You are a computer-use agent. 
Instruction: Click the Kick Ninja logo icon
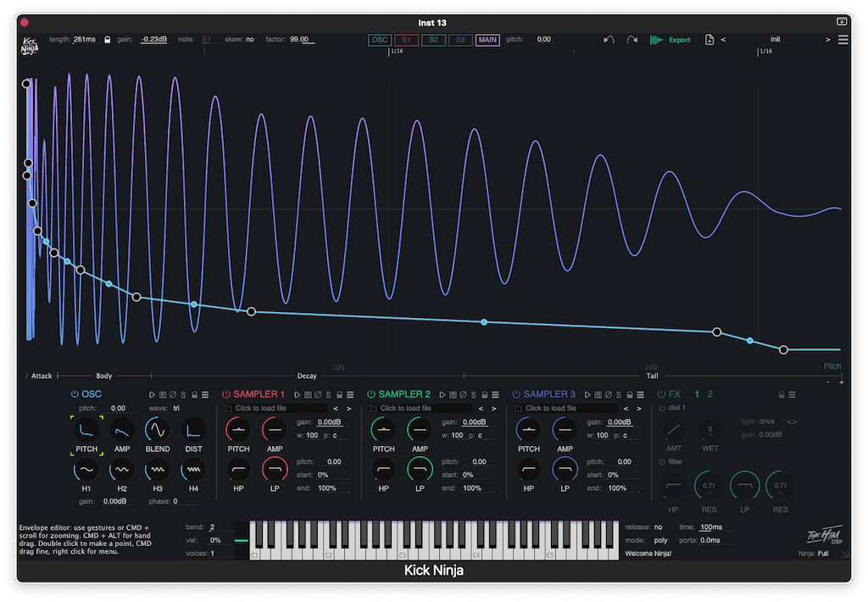click(30, 47)
